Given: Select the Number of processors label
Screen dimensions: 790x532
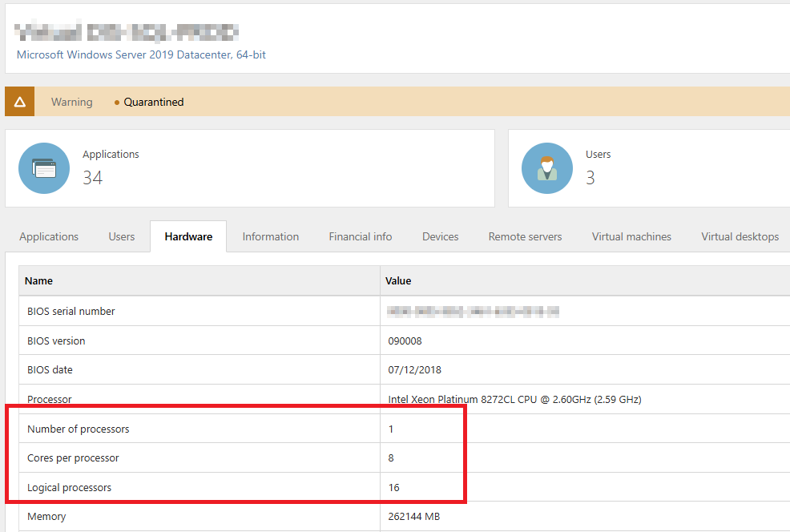Looking at the screenshot, I should coord(78,429).
